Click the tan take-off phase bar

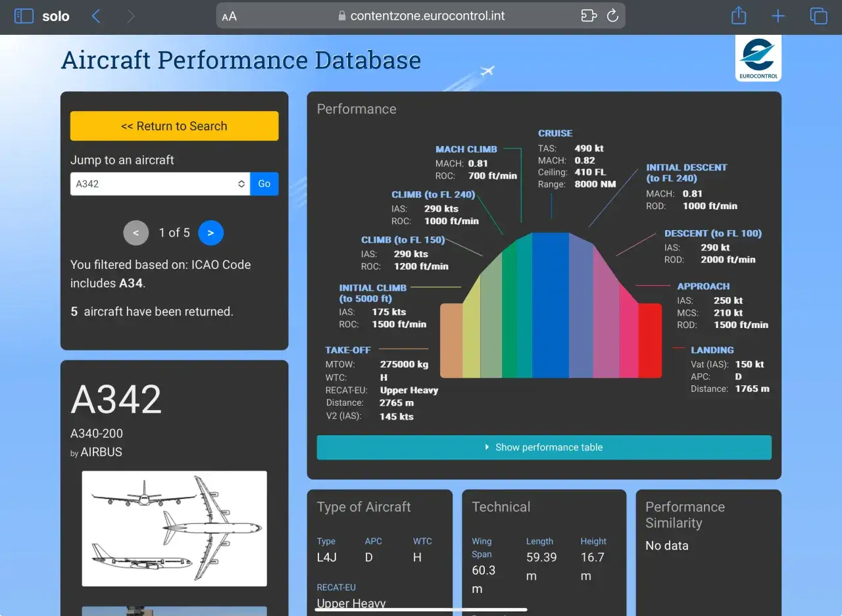[x=451, y=341]
